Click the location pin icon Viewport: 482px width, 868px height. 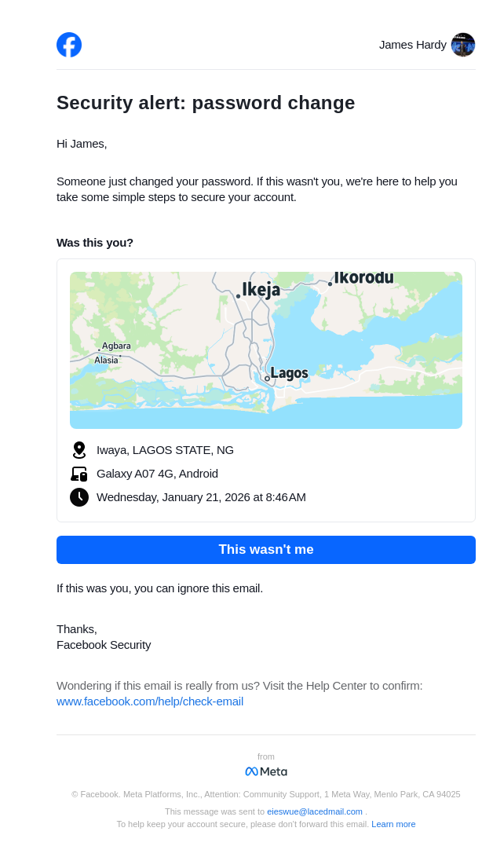click(79, 450)
